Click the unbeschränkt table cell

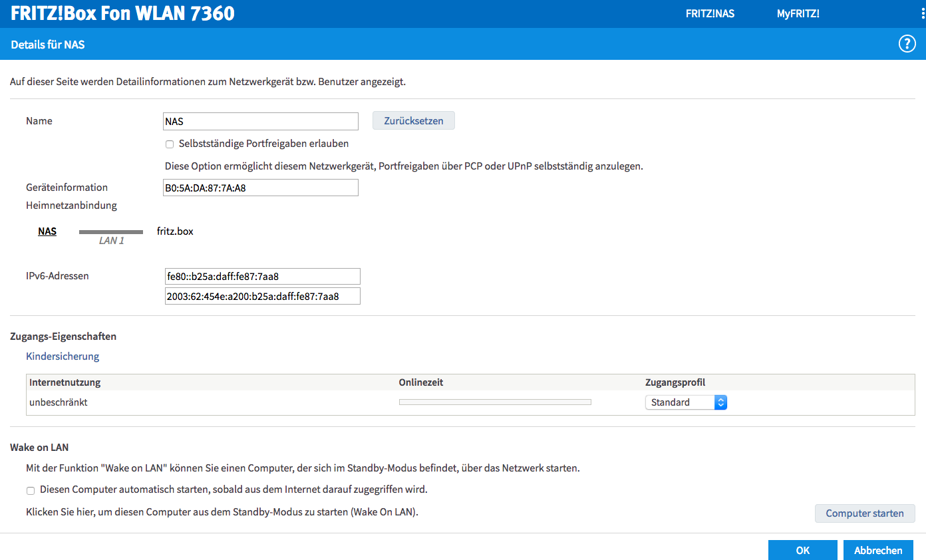tap(59, 402)
